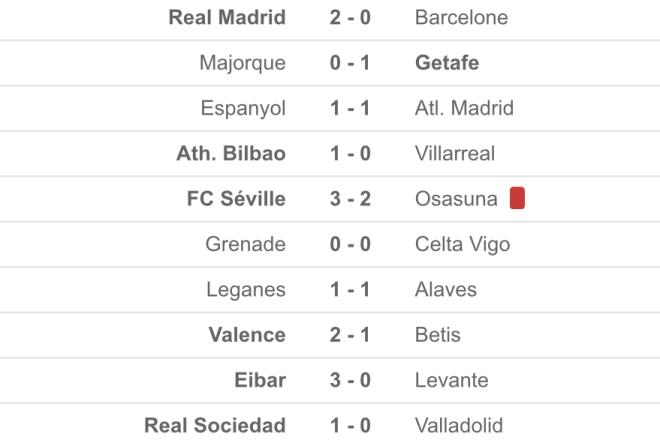
Task: Open the 2 - 0 Real Madrid score
Action: tap(350, 17)
